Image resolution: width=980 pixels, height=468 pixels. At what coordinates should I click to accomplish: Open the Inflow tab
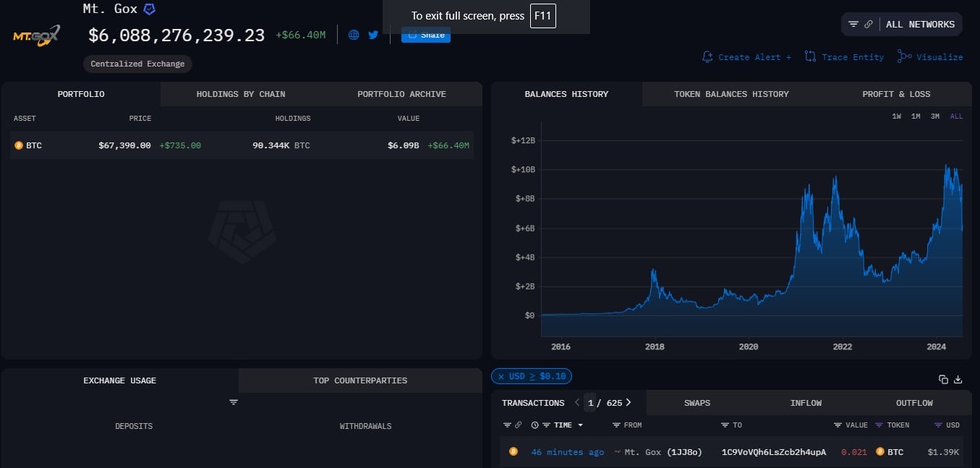click(x=806, y=403)
